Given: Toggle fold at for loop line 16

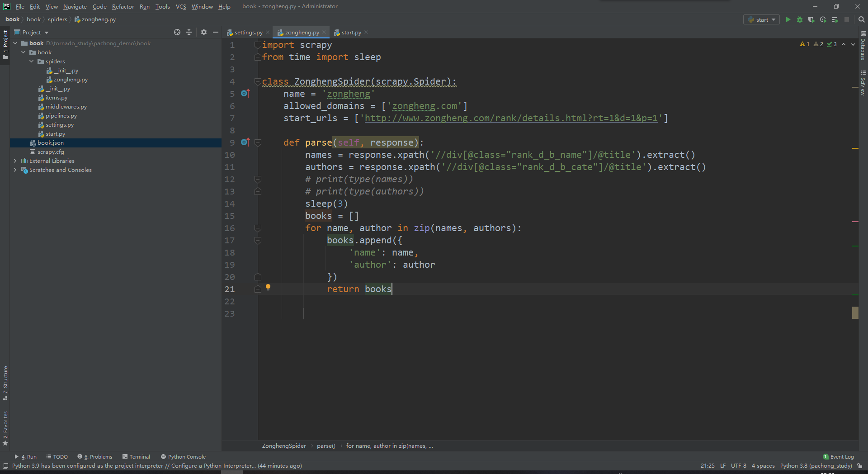Looking at the screenshot, I should [258, 228].
